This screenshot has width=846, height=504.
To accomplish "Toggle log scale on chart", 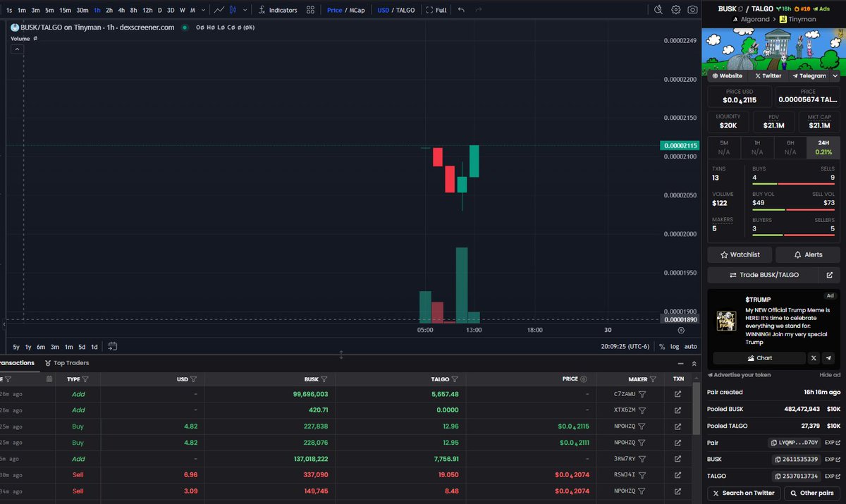I will pos(675,346).
